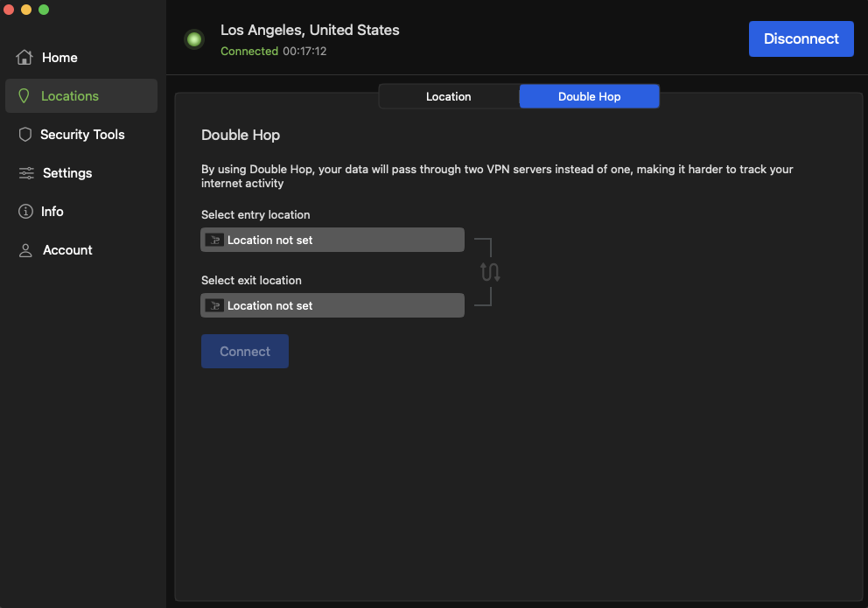The image size is (868, 608).
Task: Open the Security Tools menu label
Action: coord(82,135)
